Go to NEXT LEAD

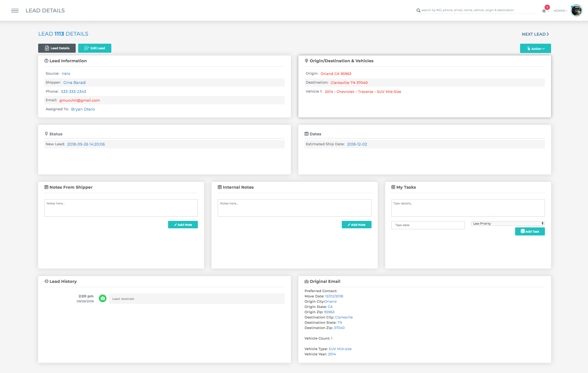coord(536,34)
